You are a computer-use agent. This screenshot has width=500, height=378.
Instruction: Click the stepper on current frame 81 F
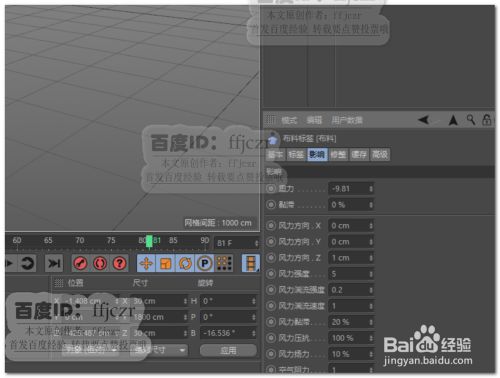pyautogui.click(x=256, y=243)
